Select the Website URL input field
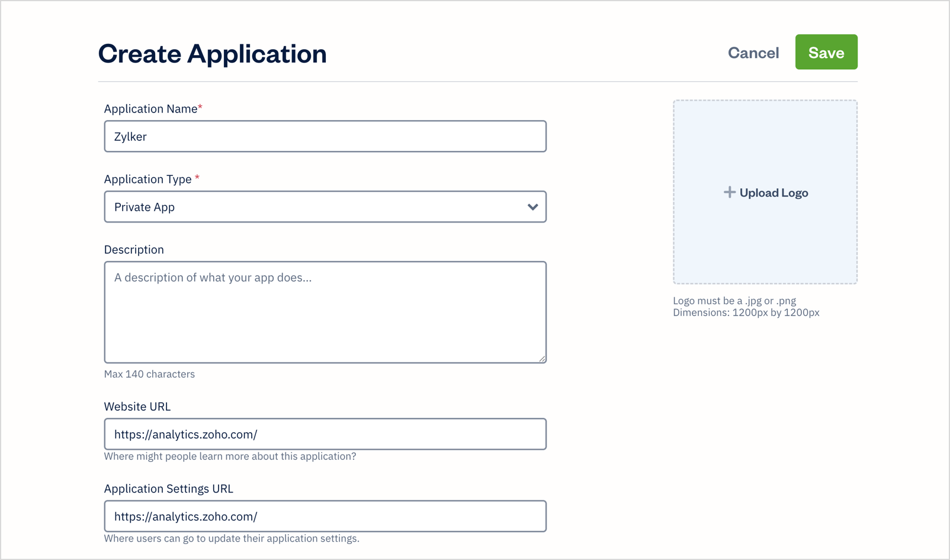The height and width of the screenshot is (560, 950). [325, 435]
